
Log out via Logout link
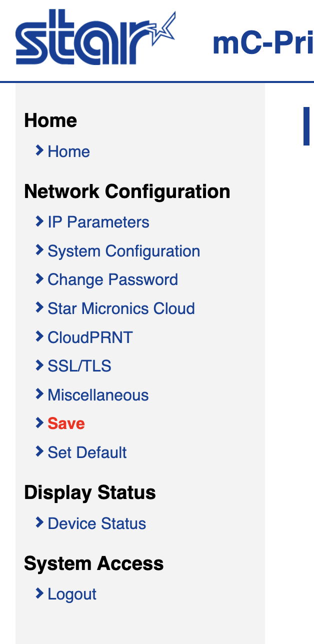[x=72, y=594]
